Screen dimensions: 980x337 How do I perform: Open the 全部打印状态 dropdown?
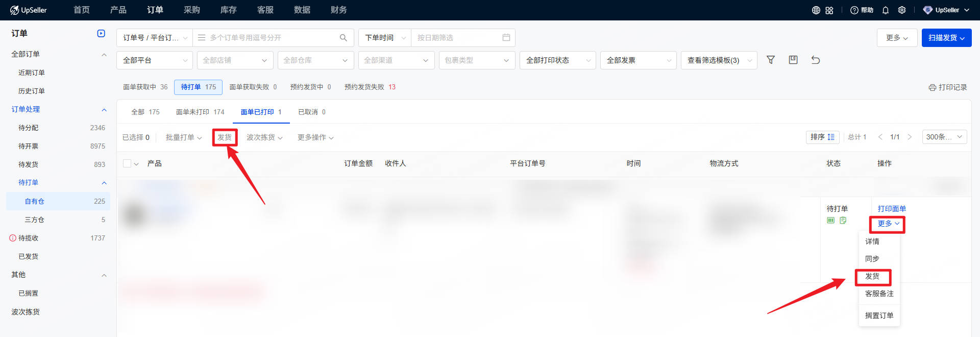(558, 60)
